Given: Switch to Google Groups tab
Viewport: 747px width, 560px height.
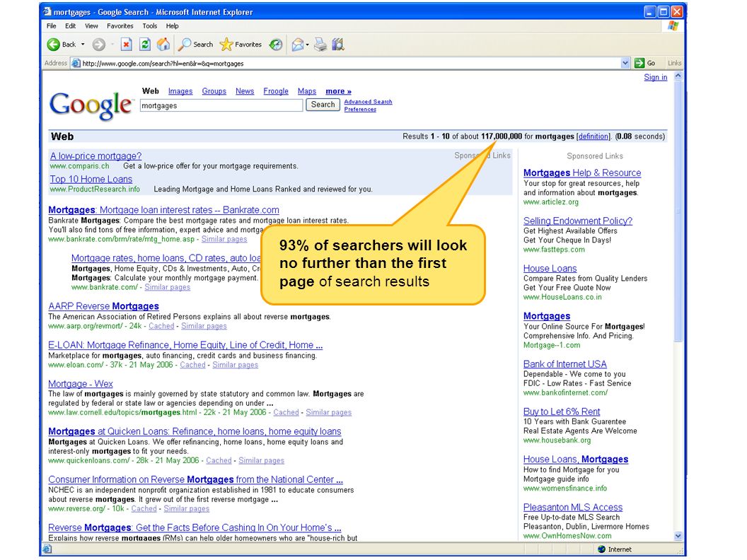Looking at the screenshot, I should click(x=214, y=91).
